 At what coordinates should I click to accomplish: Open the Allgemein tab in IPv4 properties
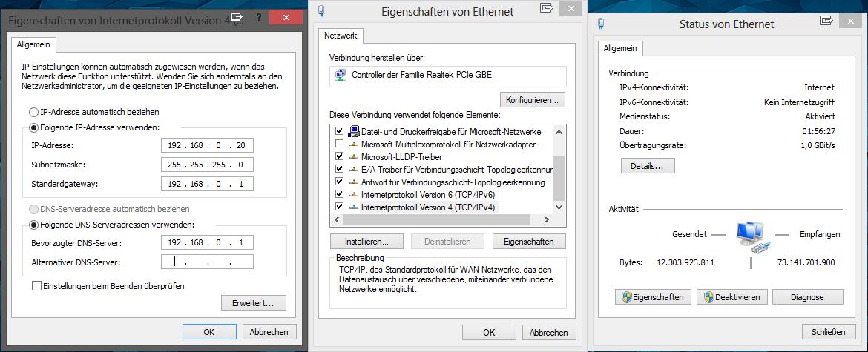tap(34, 44)
